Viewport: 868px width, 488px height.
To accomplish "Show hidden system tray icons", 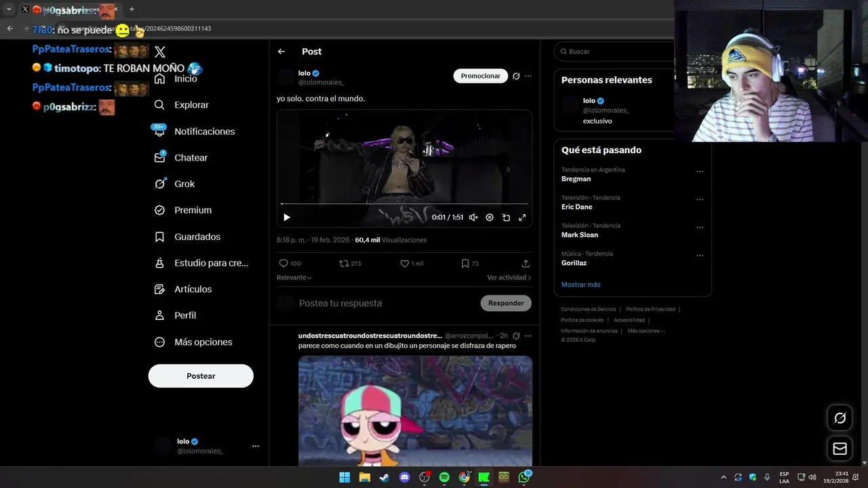I will (724, 477).
